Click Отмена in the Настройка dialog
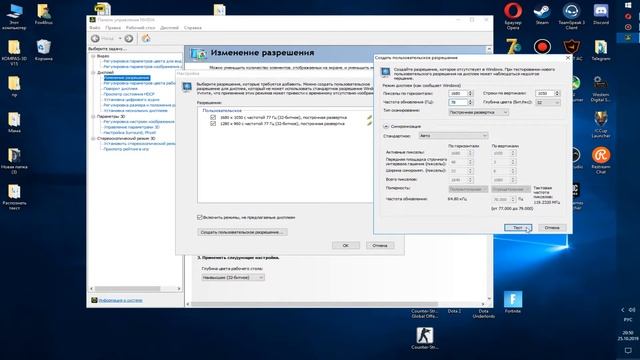The height and width of the screenshot is (360, 640). pyautogui.click(x=380, y=245)
